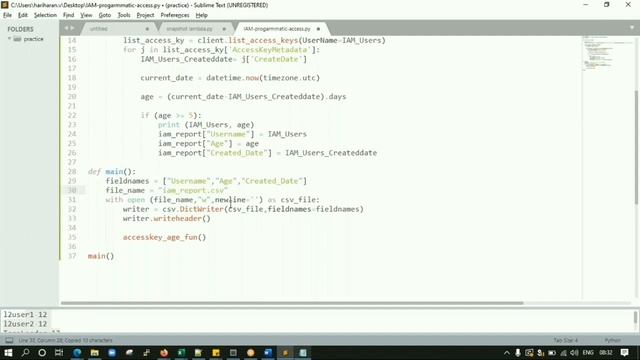This screenshot has height=360, width=640.
Task: Click the 'iam_report.csv' string
Action: click(193, 190)
